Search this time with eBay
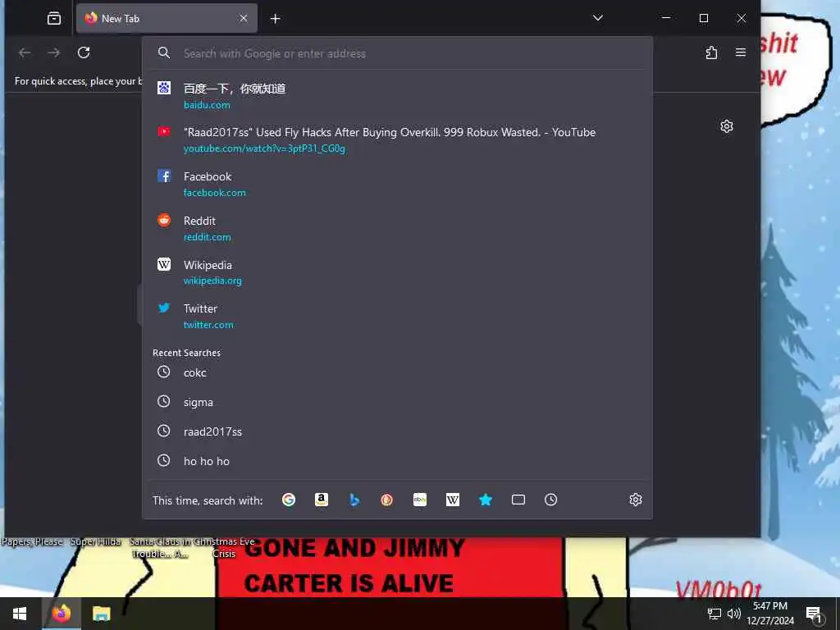The width and height of the screenshot is (840, 630). click(x=420, y=500)
